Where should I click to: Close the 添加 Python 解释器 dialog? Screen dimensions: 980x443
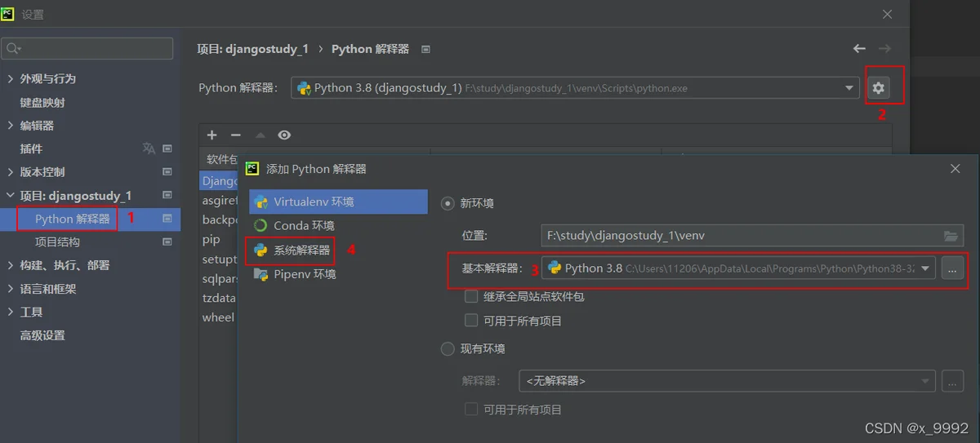pos(955,169)
